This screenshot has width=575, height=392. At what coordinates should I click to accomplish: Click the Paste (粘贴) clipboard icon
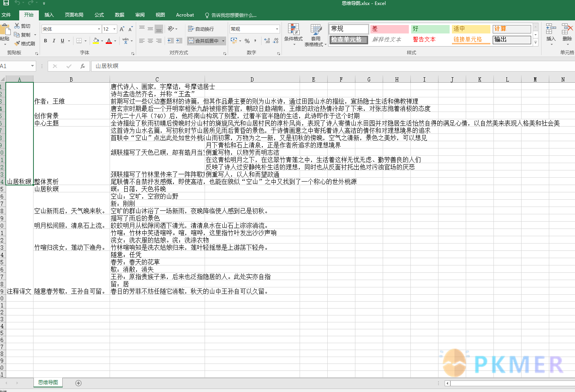[x=5, y=29]
